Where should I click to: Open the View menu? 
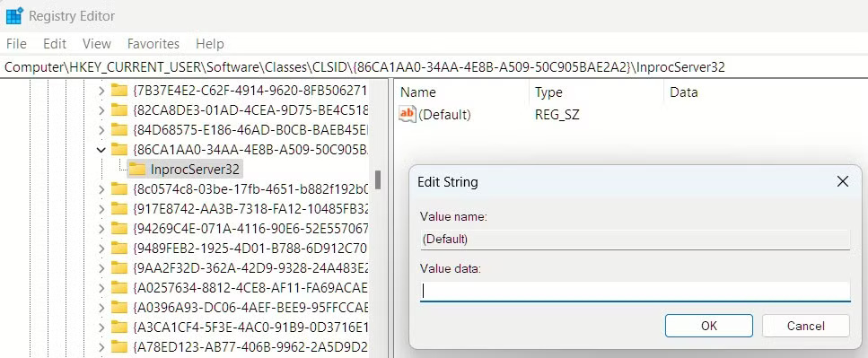(x=97, y=44)
